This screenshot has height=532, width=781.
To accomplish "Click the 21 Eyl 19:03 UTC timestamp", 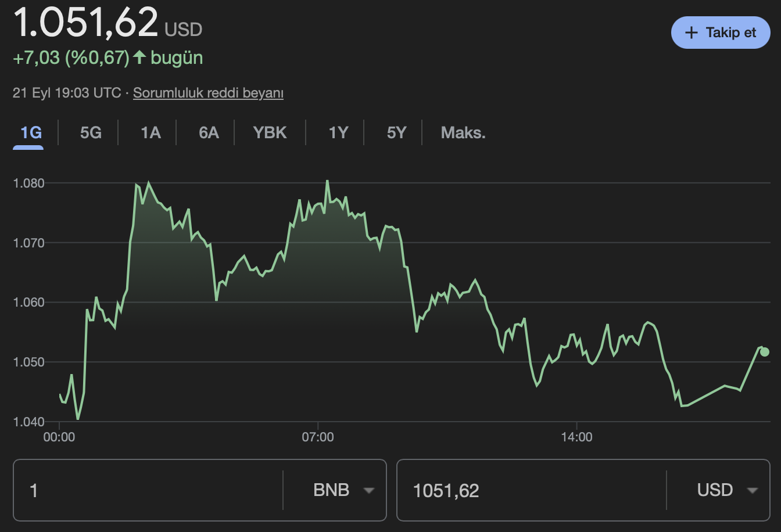I will [67, 93].
